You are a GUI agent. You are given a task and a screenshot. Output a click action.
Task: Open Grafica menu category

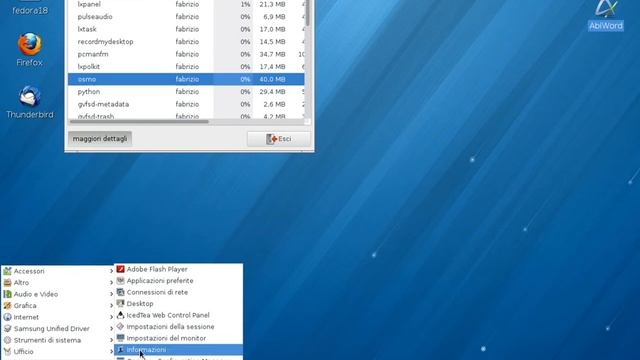tap(58, 305)
